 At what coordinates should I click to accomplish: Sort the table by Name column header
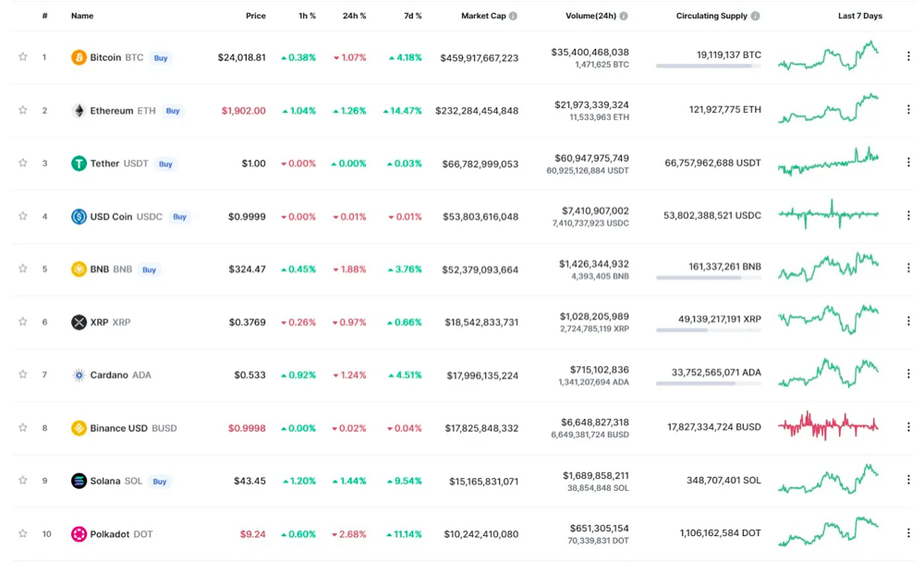[x=82, y=16]
